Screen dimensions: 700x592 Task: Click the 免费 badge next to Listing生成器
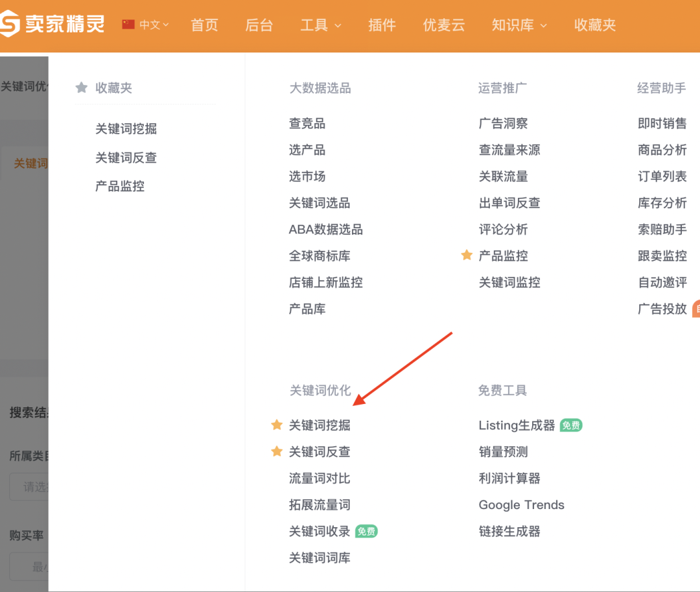click(570, 425)
